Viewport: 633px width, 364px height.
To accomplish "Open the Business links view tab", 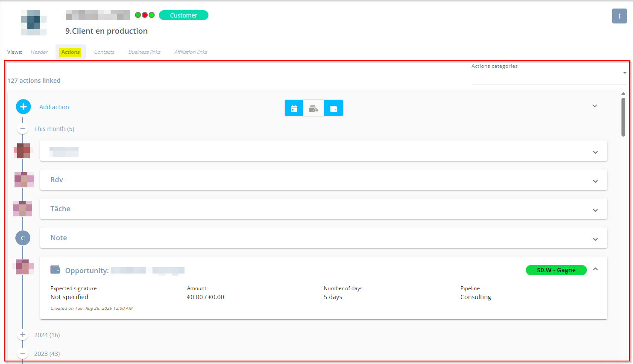I will click(x=144, y=52).
